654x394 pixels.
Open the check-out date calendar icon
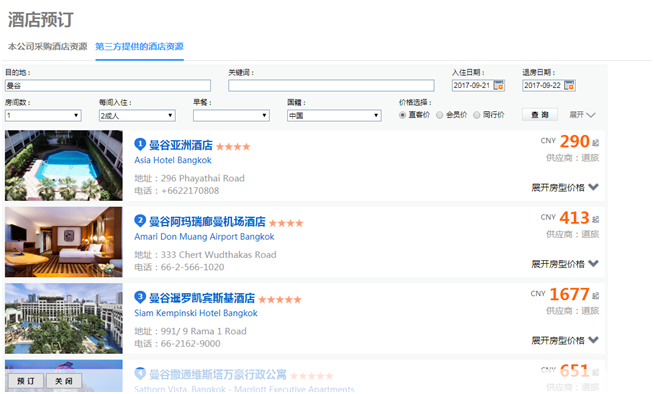pos(569,85)
